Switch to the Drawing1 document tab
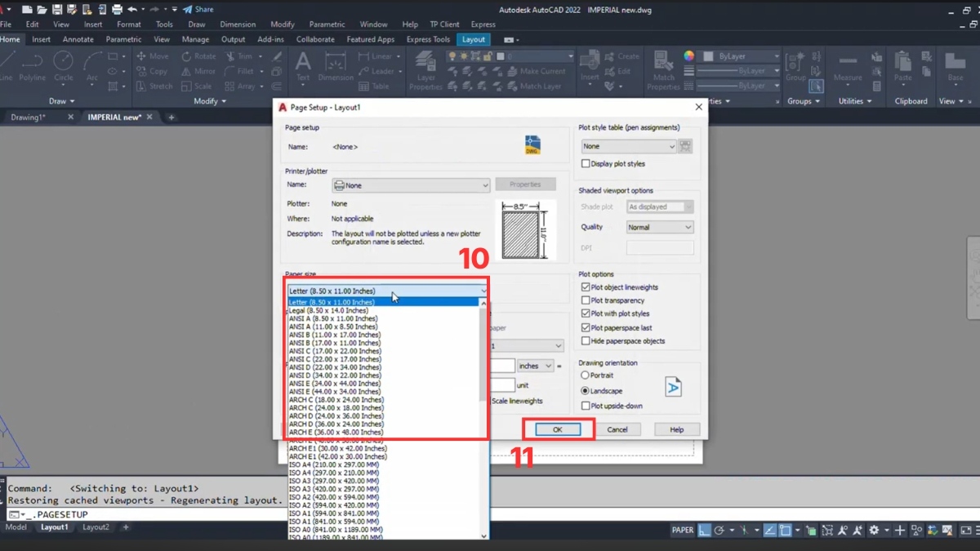980x551 pixels. click(29, 118)
